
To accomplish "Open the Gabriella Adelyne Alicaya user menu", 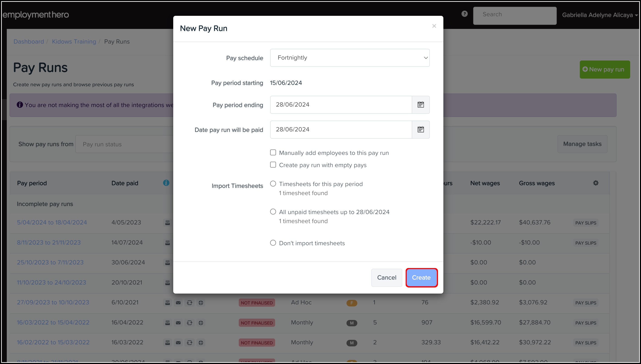I will click(599, 15).
